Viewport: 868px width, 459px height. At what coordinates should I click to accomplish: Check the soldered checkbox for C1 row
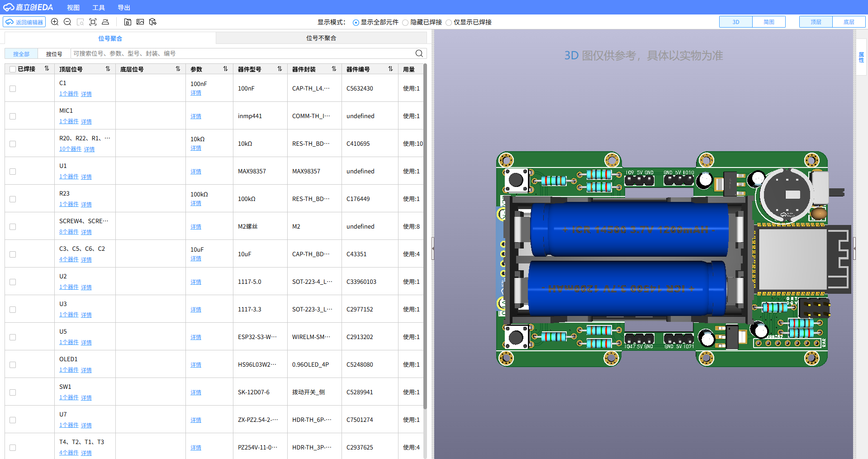pyautogui.click(x=13, y=89)
